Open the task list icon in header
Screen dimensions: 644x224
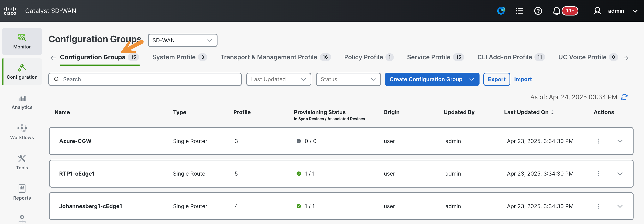coord(520,11)
